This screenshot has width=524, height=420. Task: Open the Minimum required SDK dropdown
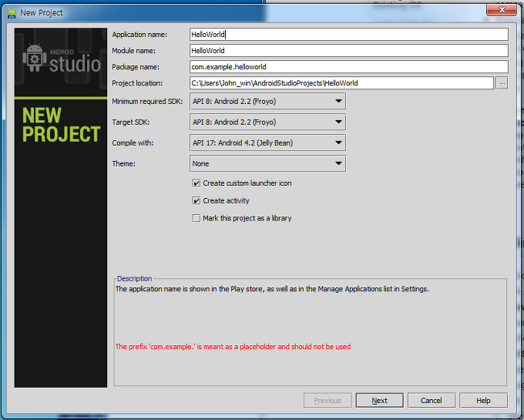(268, 101)
